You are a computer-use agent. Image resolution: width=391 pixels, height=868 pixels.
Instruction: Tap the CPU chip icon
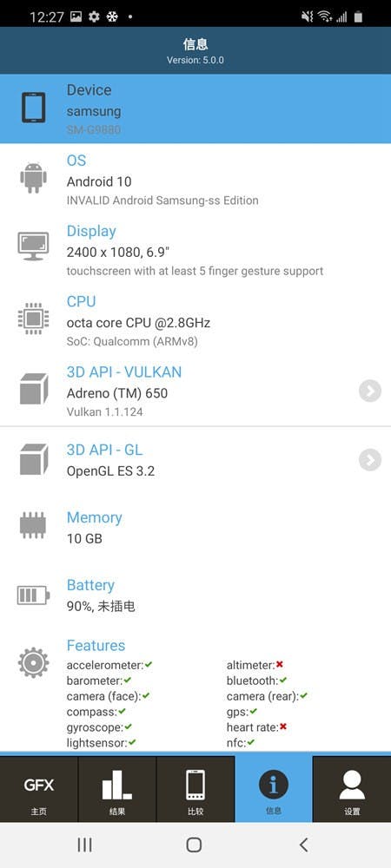pyautogui.click(x=33, y=319)
